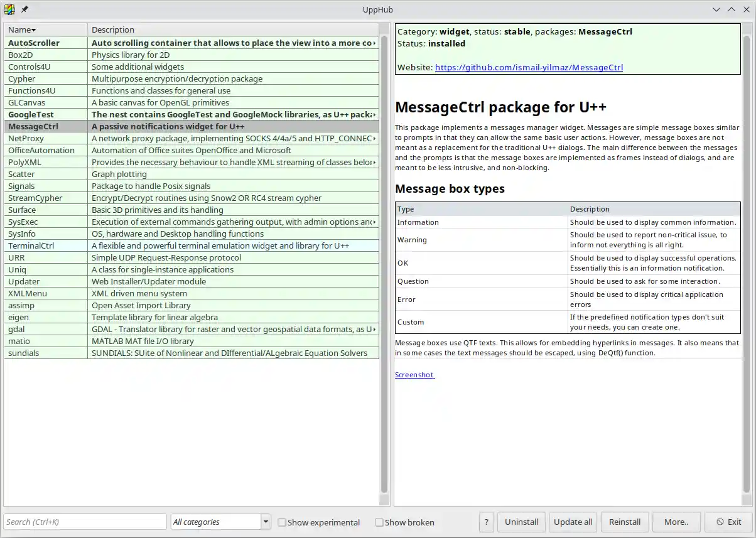Enable the Show experimental checkbox
The height and width of the screenshot is (538, 756).
282,522
